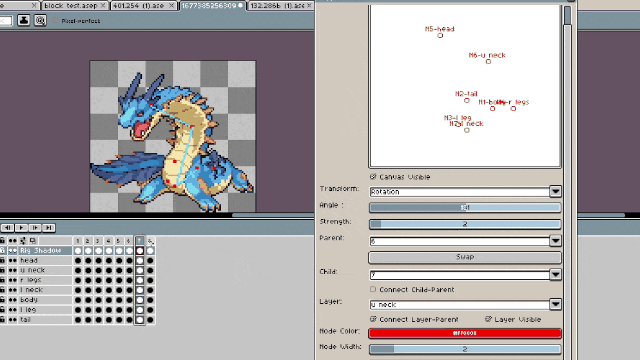The image size is (640, 360).
Task: Close the block test.asep tab
Action: 103,6
